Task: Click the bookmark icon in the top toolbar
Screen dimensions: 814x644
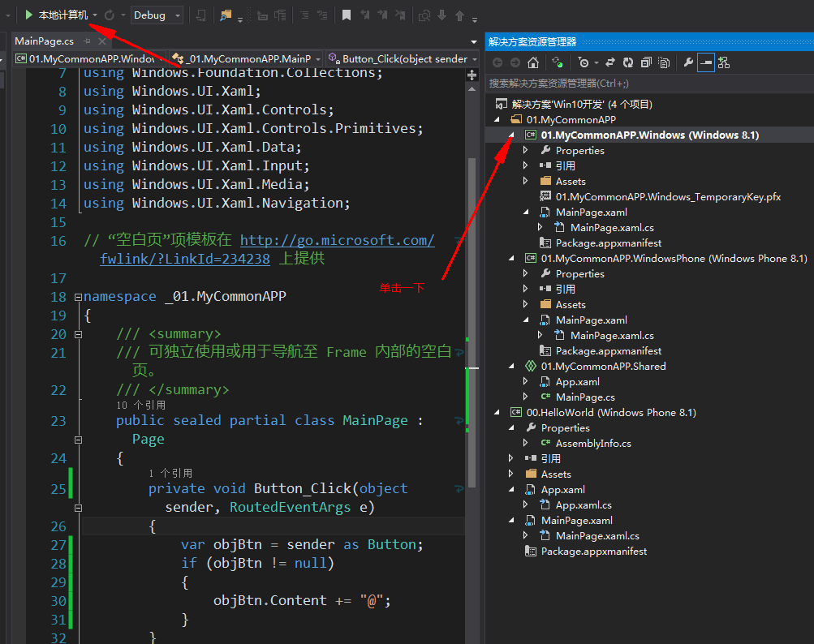Action: tap(347, 15)
